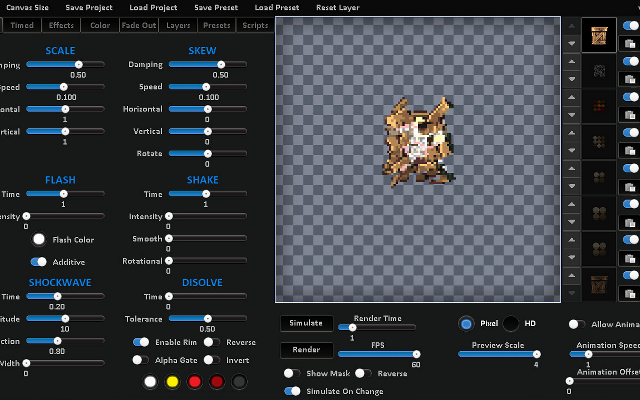The image size is (640, 400).
Task: Select the second layer thumbnail
Action: [x=599, y=71]
